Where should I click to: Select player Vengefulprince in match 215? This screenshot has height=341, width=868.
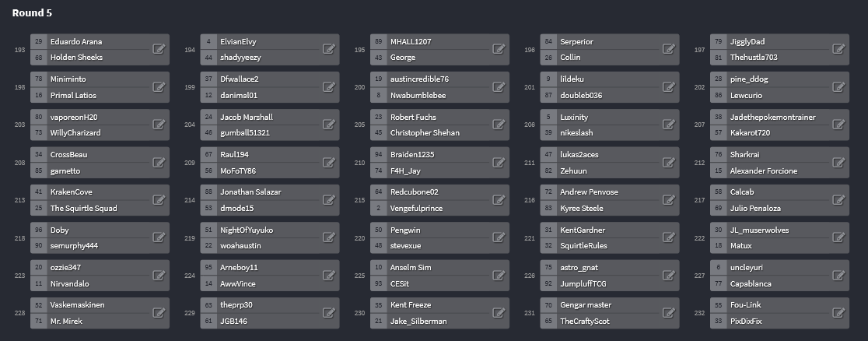click(x=416, y=209)
